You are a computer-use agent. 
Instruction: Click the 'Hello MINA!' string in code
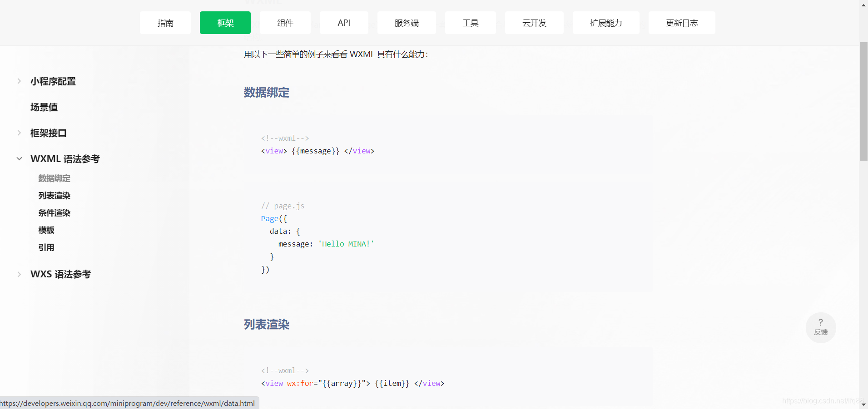click(346, 244)
